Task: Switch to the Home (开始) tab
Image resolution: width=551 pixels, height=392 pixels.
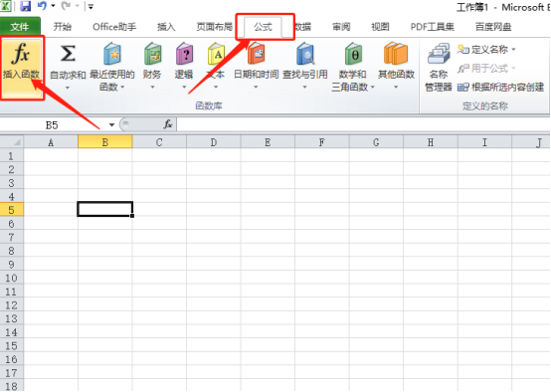Action: pos(63,27)
